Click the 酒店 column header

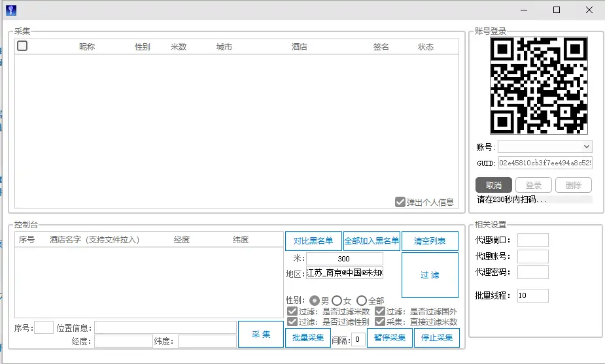300,46
